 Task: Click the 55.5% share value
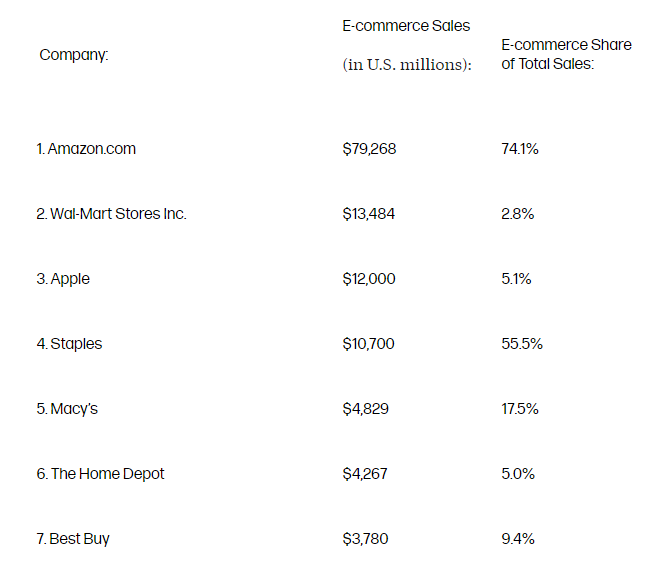[522, 344]
